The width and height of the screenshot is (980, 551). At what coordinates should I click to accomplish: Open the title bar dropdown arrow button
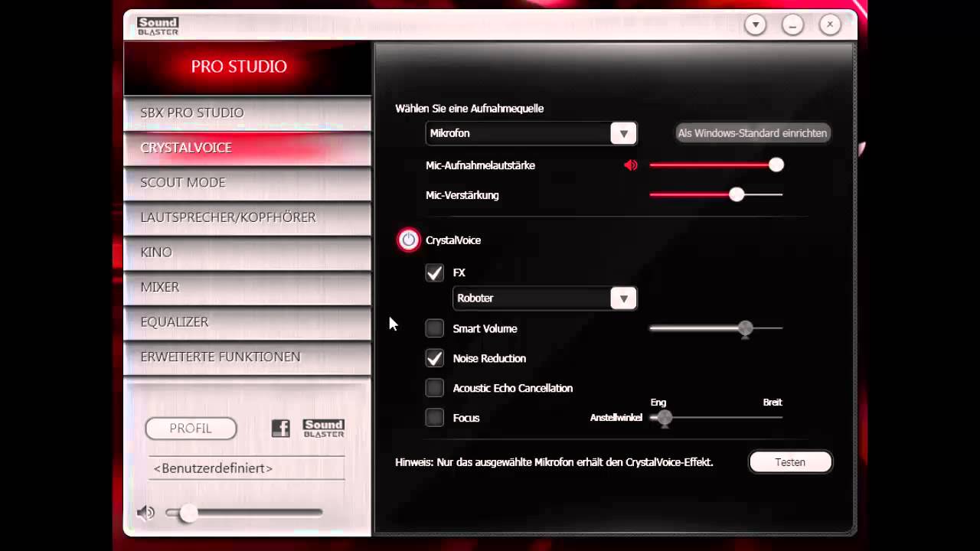click(755, 25)
